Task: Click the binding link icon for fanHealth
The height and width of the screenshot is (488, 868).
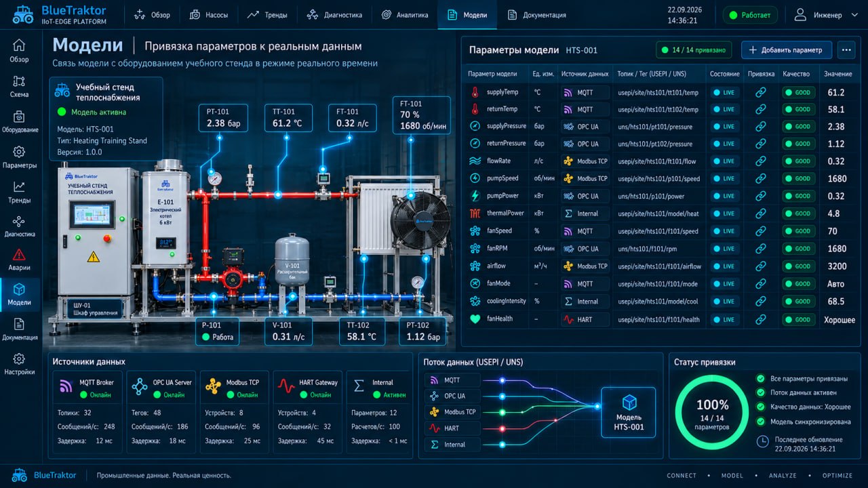Action: tap(761, 319)
